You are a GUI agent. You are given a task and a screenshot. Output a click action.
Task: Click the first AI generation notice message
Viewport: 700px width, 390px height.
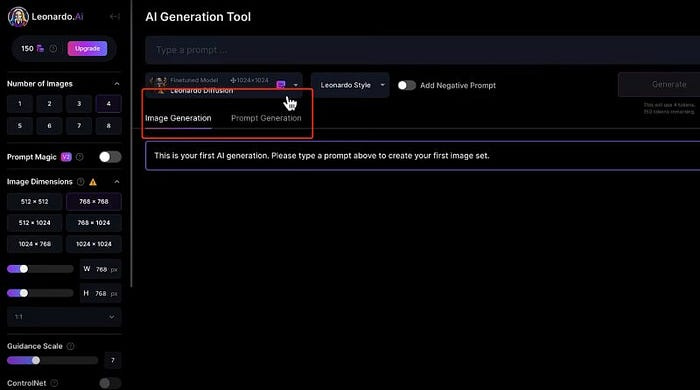click(422, 156)
